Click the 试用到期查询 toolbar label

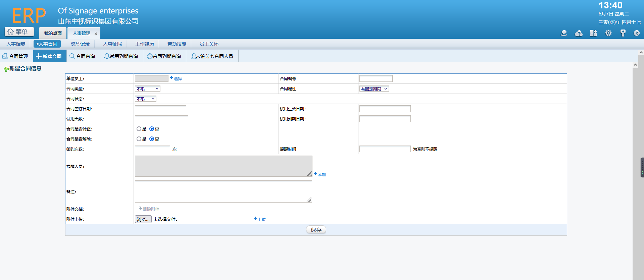[x=124, y=56]
